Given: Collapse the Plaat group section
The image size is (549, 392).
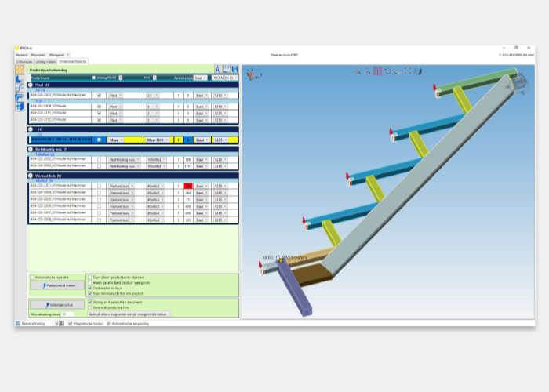Looking at the screenshot, I should 31,85.
